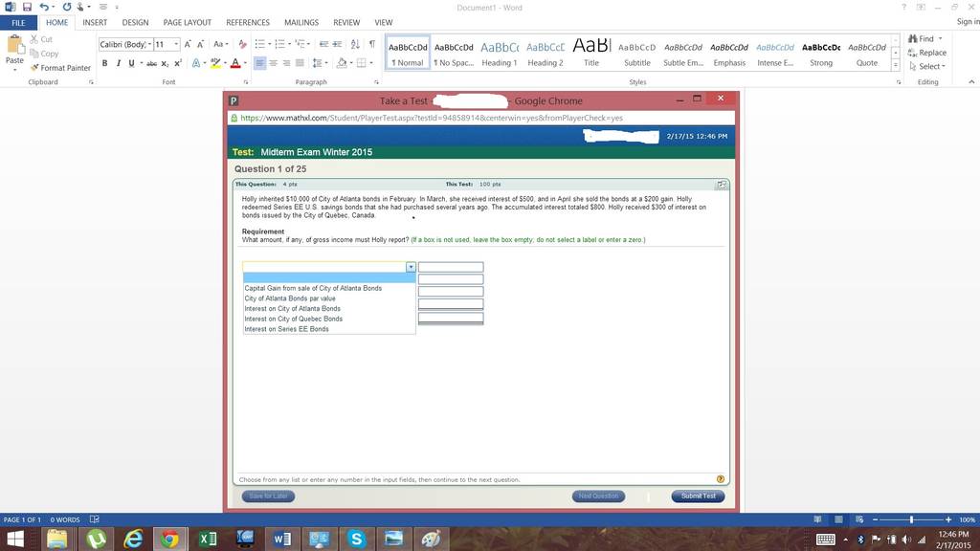Click Multilevel List icon
Screen dimensions: 980x551
point(300,44)
